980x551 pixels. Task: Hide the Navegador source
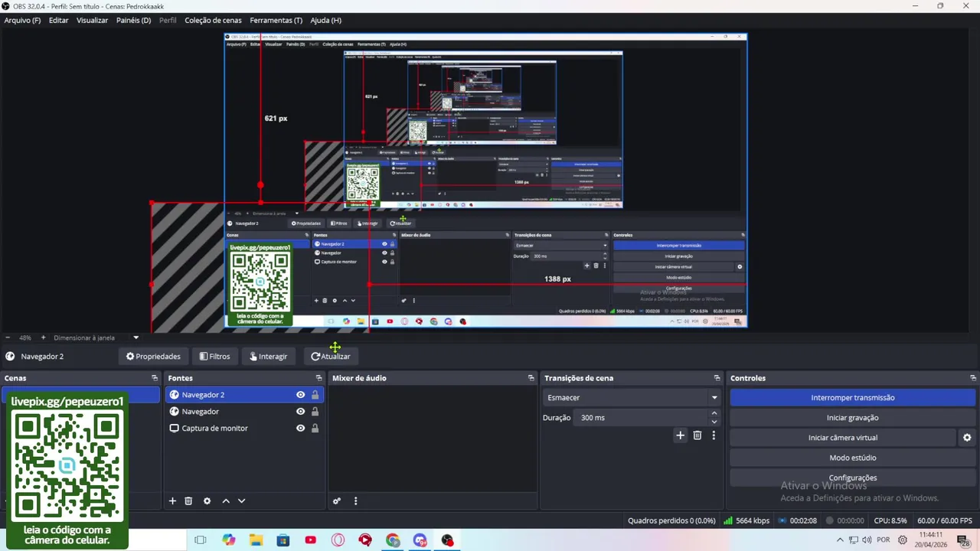(x=301, y=412)
